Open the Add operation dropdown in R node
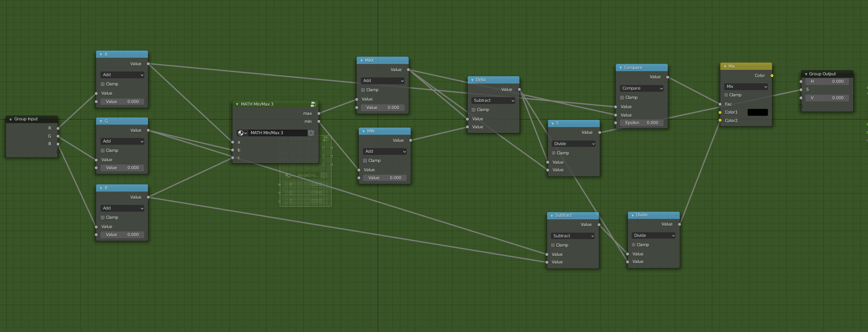 click(x=122, y=75)
